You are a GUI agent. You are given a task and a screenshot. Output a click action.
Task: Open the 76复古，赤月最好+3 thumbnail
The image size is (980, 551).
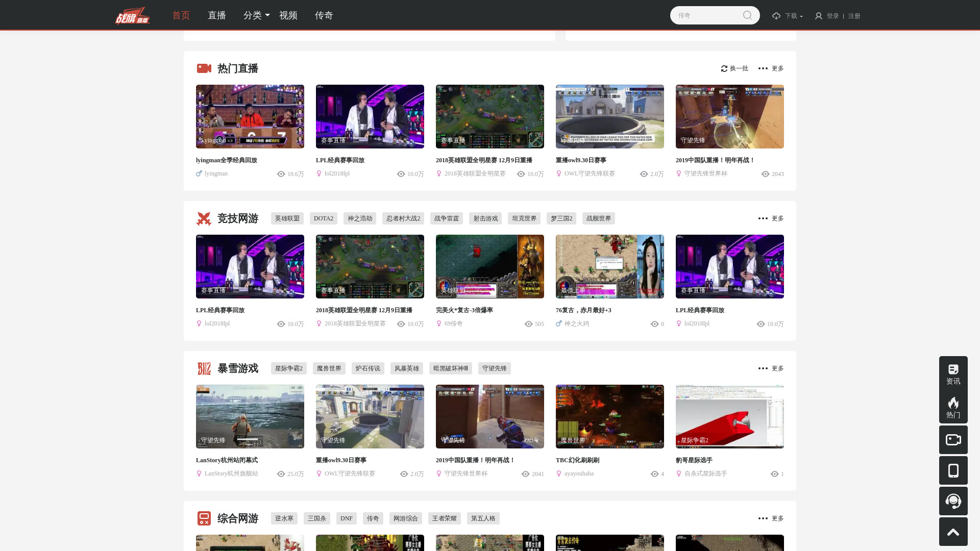point(610,266)
